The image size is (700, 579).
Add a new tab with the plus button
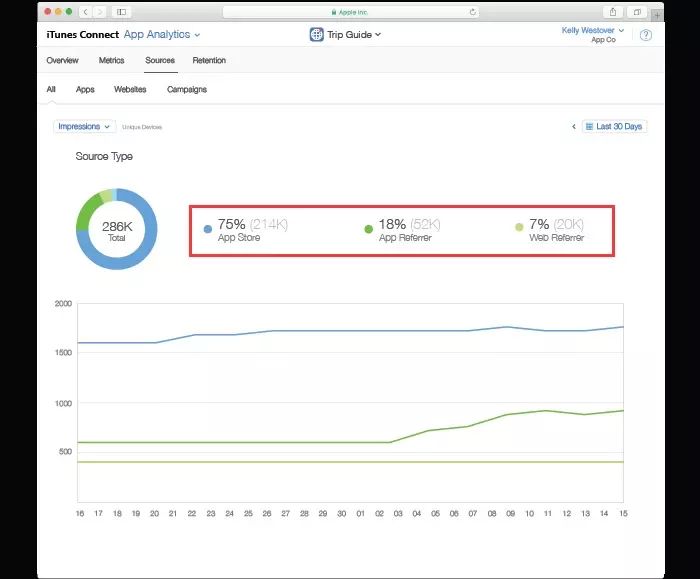(x=657, y=15)
